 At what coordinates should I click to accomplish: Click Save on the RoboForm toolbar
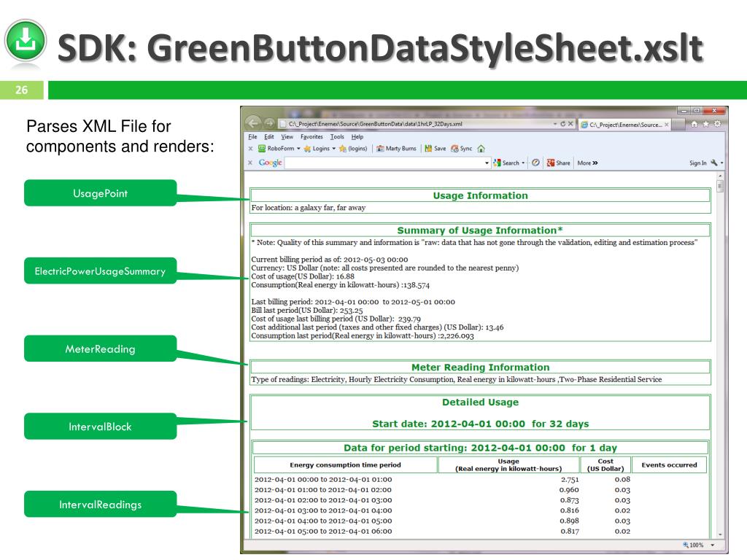click(436, 149)
